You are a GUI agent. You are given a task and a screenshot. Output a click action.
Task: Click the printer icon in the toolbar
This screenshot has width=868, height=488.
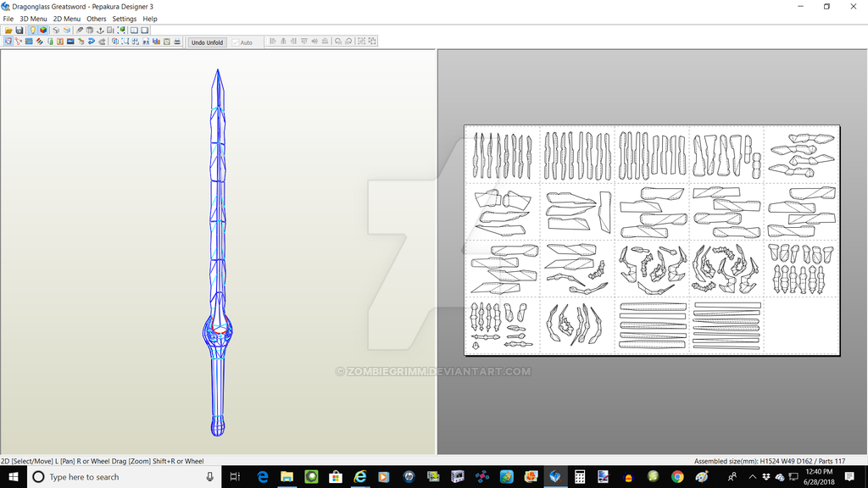(177, 42)
